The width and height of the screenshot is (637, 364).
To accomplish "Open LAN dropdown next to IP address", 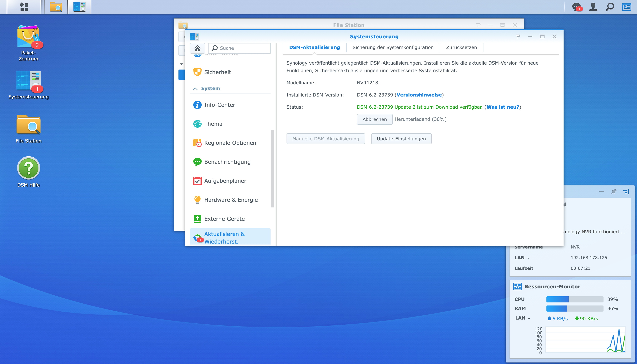I will (x=522, y=258).
